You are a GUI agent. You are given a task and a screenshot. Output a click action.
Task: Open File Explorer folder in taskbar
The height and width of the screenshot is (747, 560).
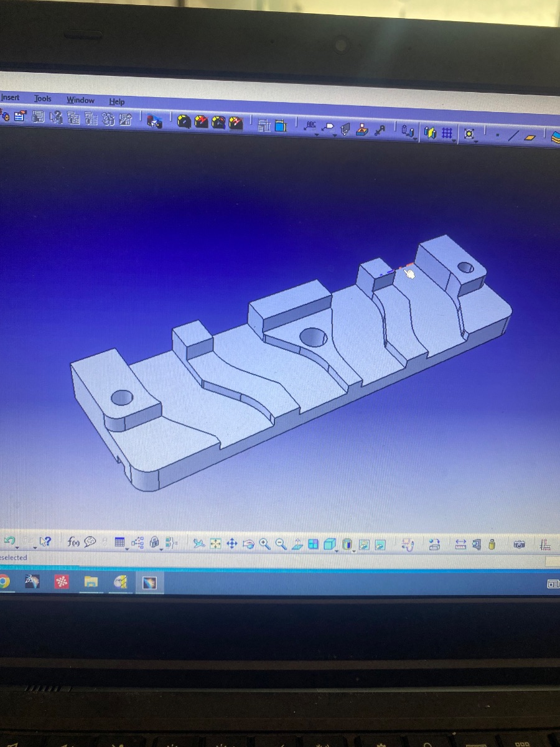[91, 582]
